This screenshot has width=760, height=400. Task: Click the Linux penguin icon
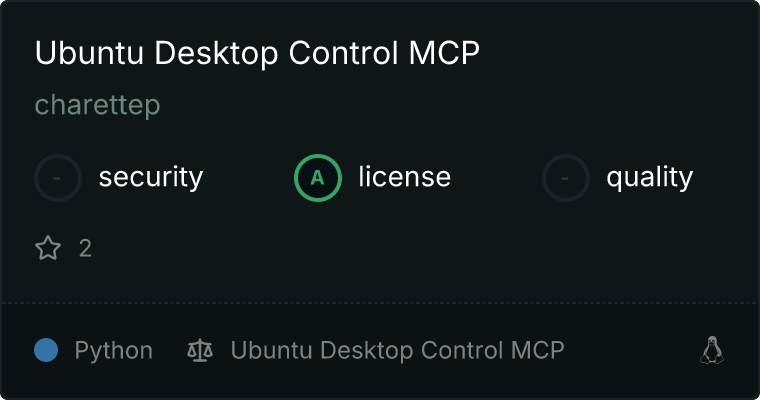coord(712,350)
